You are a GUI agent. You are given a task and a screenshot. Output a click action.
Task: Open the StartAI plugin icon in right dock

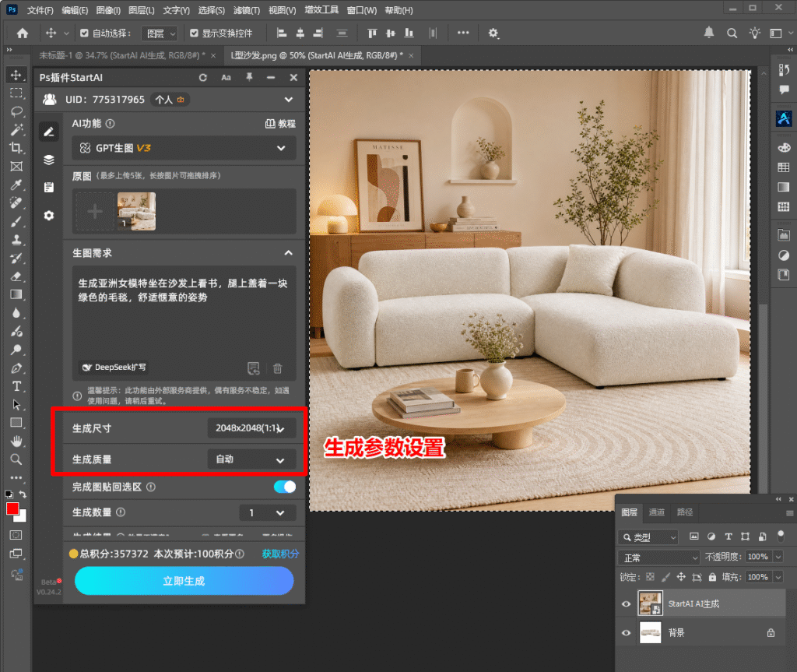pyautogui.click(x=784, y=118)
